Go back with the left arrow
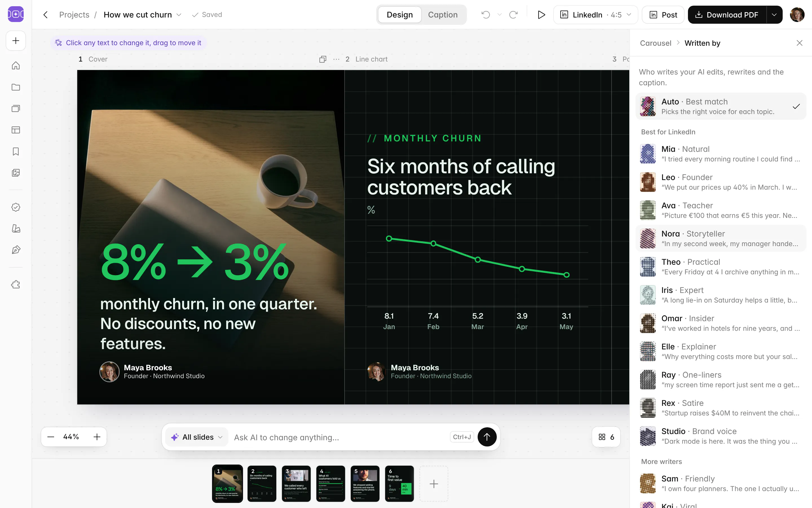 click(x=46, y=15)
